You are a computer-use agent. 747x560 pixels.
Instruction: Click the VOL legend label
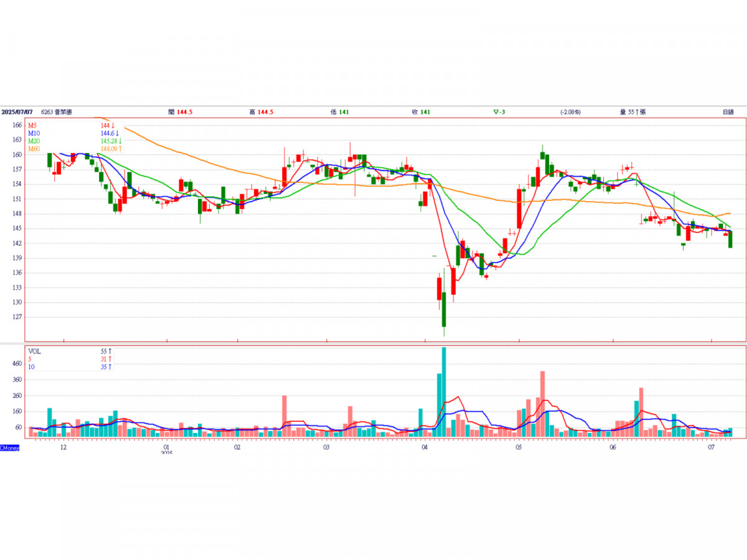(34, 352)
